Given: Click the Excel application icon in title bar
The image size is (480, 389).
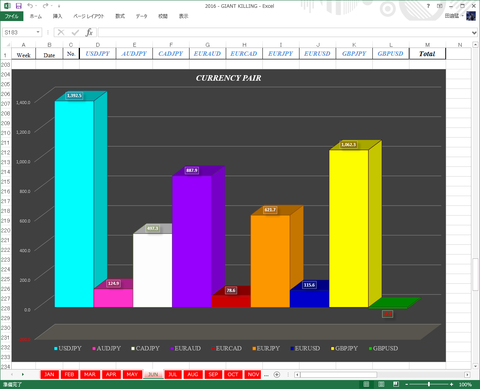Looking at the screenshot, I should (7, 6).
